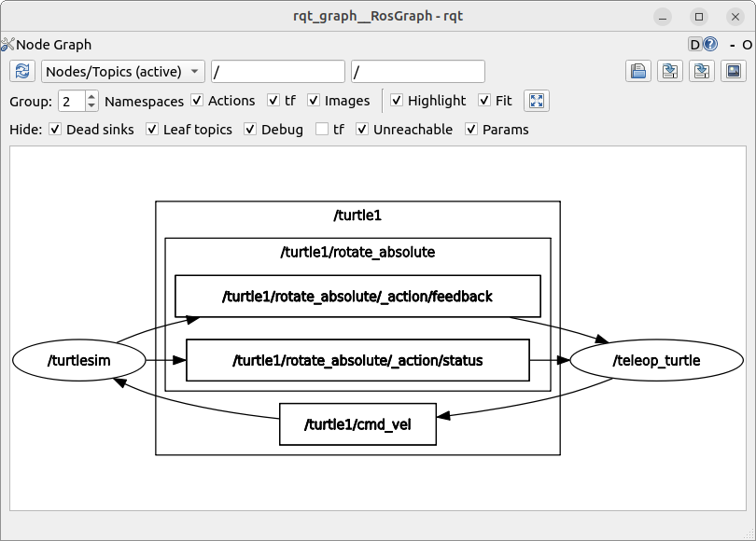
Task: Click the wrench icon next to Node Graph
Action: [7, 44]
